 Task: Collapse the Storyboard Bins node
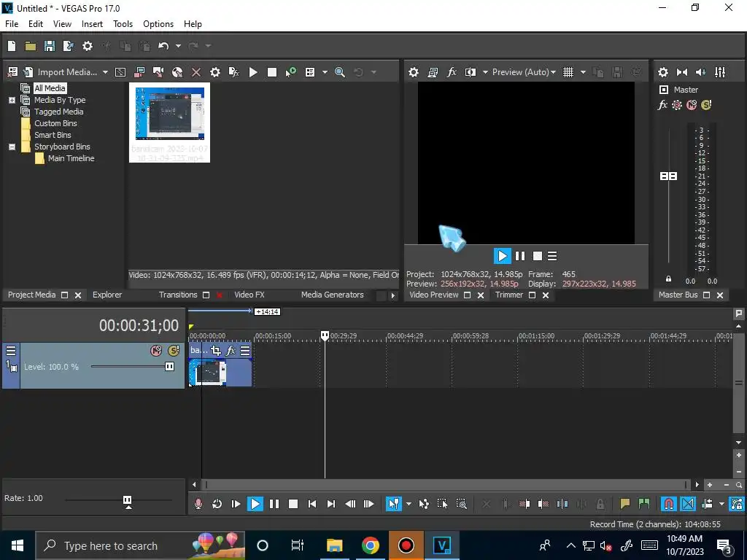tap(12, 147)
